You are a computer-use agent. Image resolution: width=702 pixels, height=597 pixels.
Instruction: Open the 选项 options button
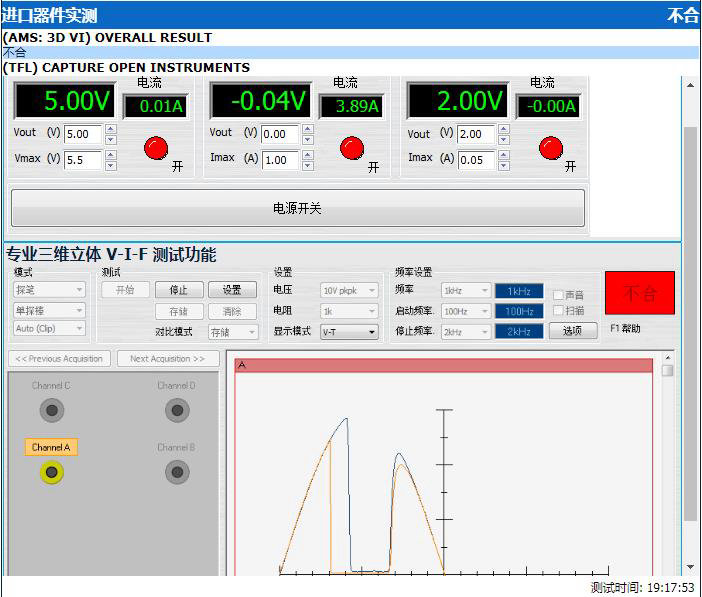point(573,331)
